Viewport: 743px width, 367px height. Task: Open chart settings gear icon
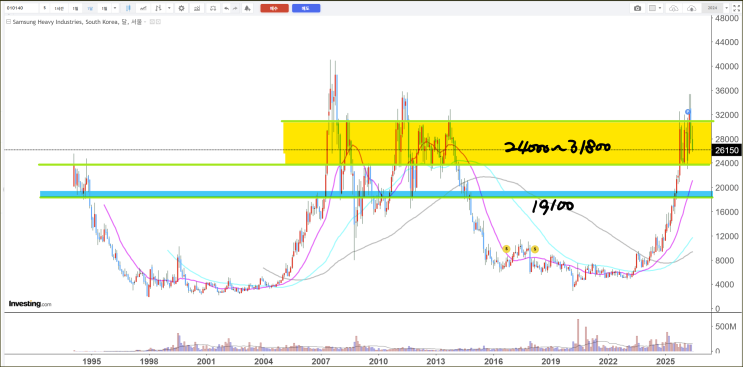[x=181, y=8]
